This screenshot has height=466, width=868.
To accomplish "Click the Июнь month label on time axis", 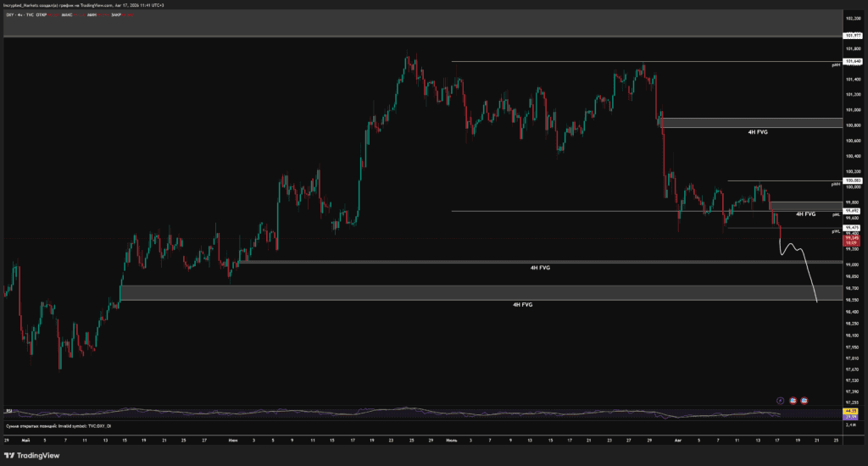I will (233, 441).
